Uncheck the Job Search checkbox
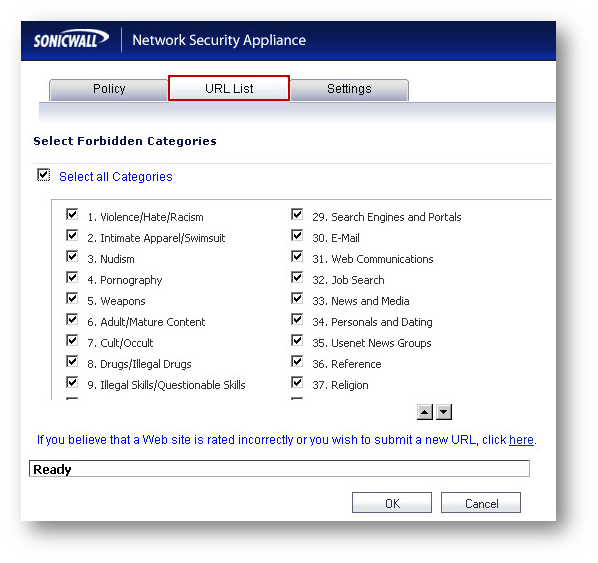This screenshot has height=563, width=598. point(297,277)
